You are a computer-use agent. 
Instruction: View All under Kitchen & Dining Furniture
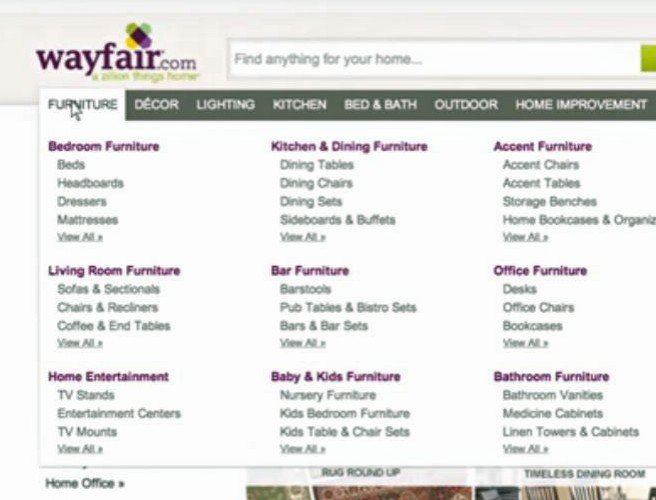302,237
